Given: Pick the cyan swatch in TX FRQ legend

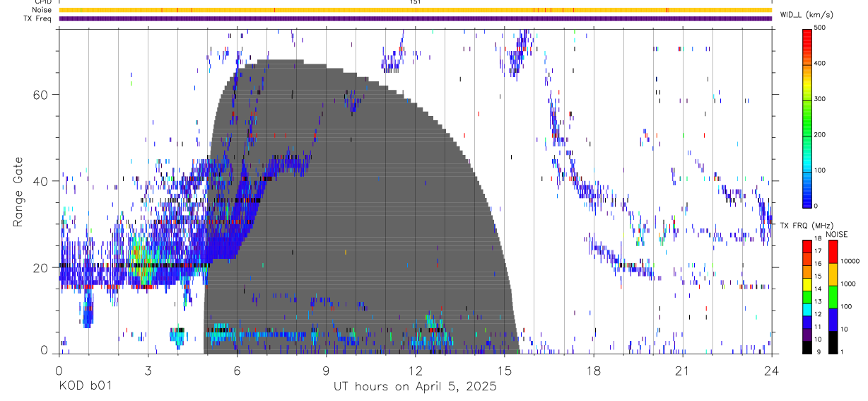Looking at the screenshot, I should click(807, 308).
